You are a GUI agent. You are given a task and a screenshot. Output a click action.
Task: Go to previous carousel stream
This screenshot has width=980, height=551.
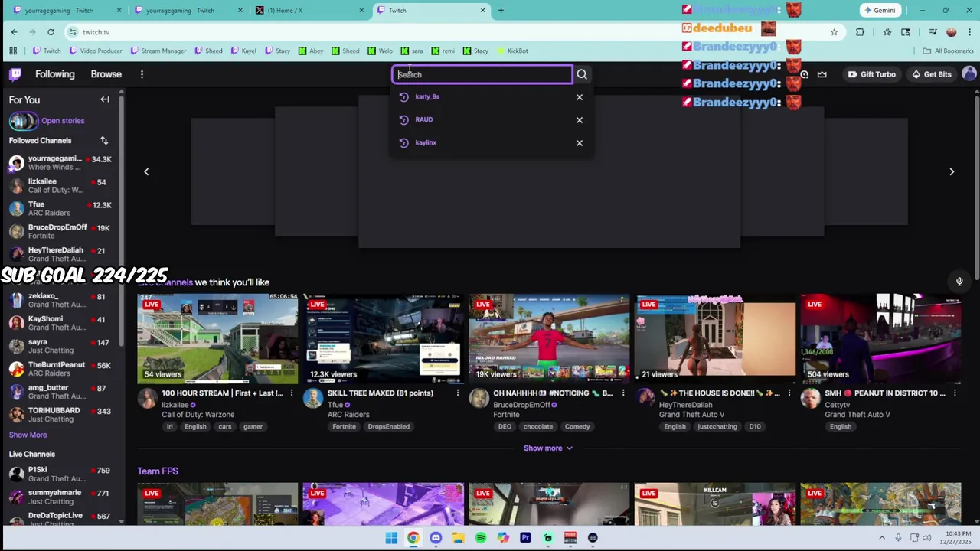pos(146,171)
